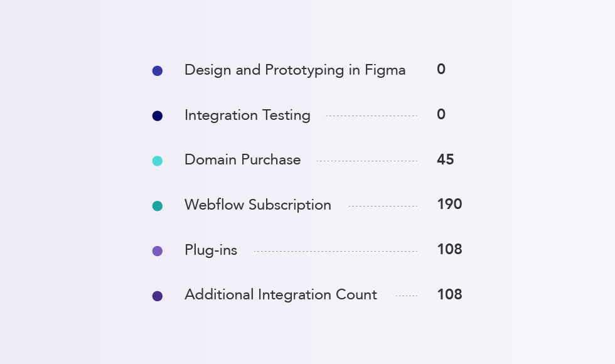The image size is (615, 364).
Task: Select the Plug-ins label
Action: tap(211, 250)
